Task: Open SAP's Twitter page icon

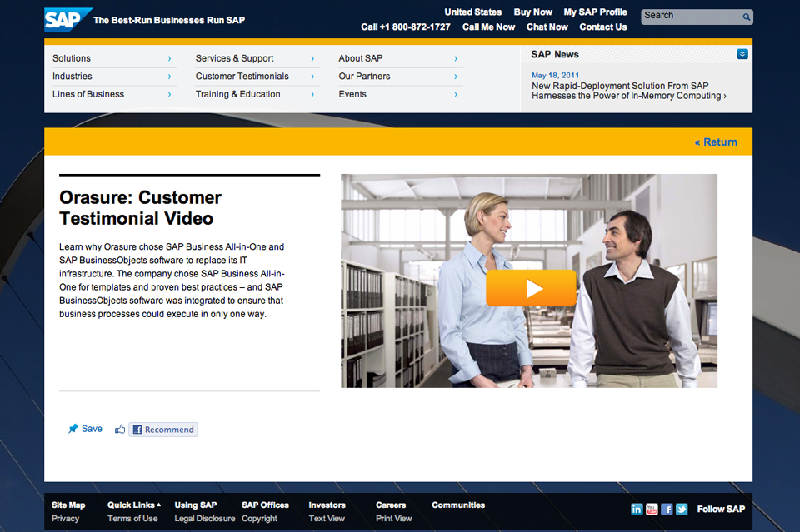Action: point(682,509)
